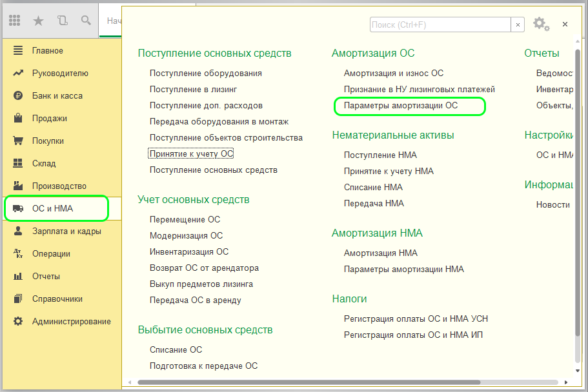
Task: Open Параметры амортизации ОС link
Action: coord(400,106)
